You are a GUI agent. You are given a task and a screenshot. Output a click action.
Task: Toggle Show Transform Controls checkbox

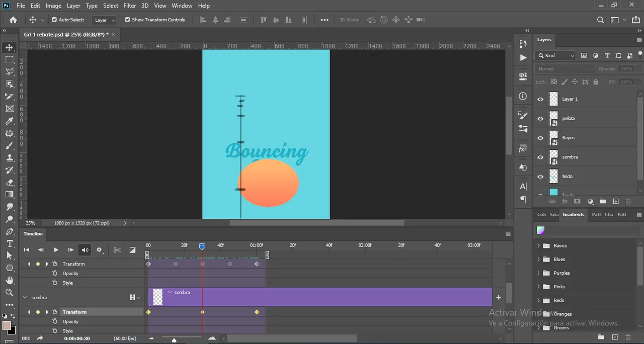coord(127,20)
